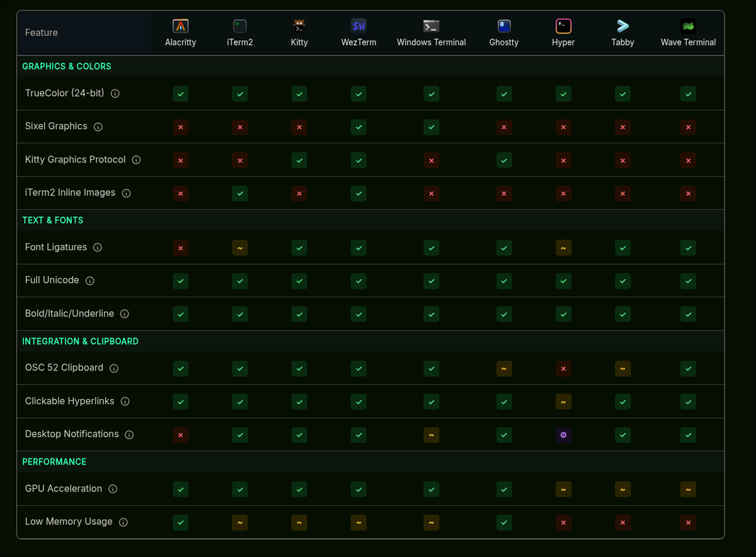Screen dimensions: 756x557
Task: Click Ghostty's green check for Low Memory Usage
Action: [x=504, y=522]
